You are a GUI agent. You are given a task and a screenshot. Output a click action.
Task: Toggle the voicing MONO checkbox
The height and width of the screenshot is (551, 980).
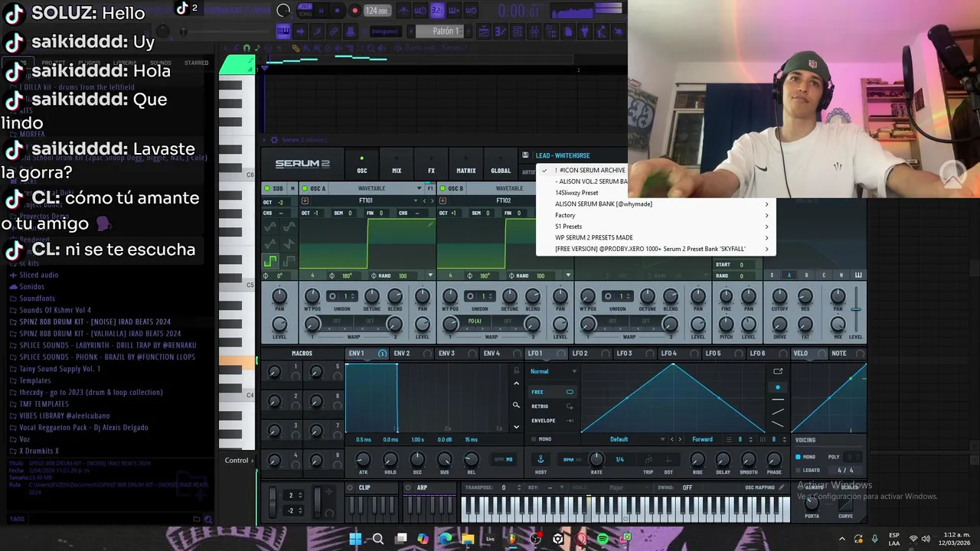[798, 457]
